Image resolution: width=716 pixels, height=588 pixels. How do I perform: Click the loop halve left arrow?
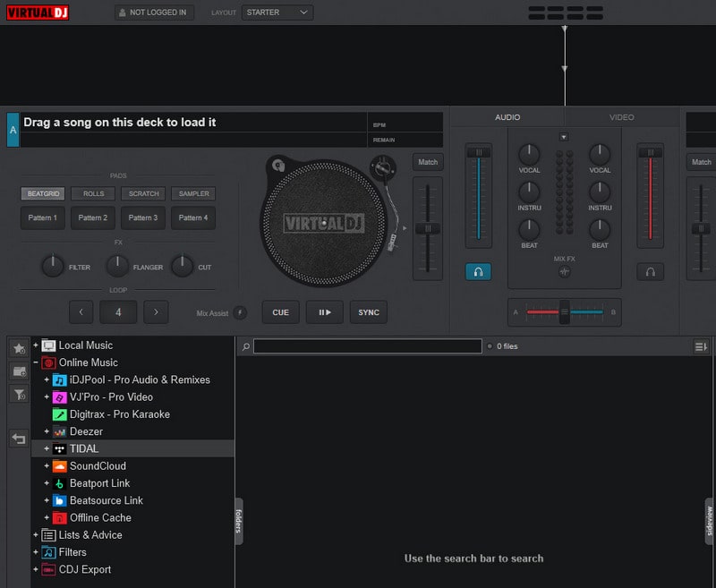[x=81, y=312]
